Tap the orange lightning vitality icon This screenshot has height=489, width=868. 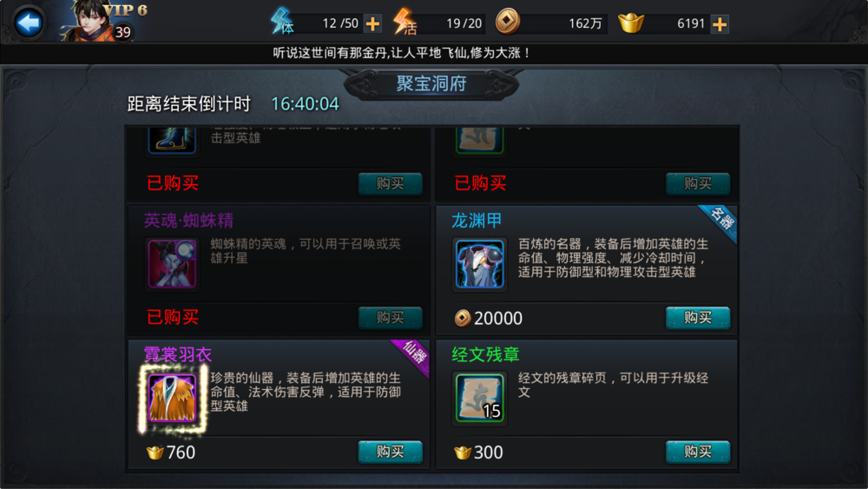(x=404, y=23)
